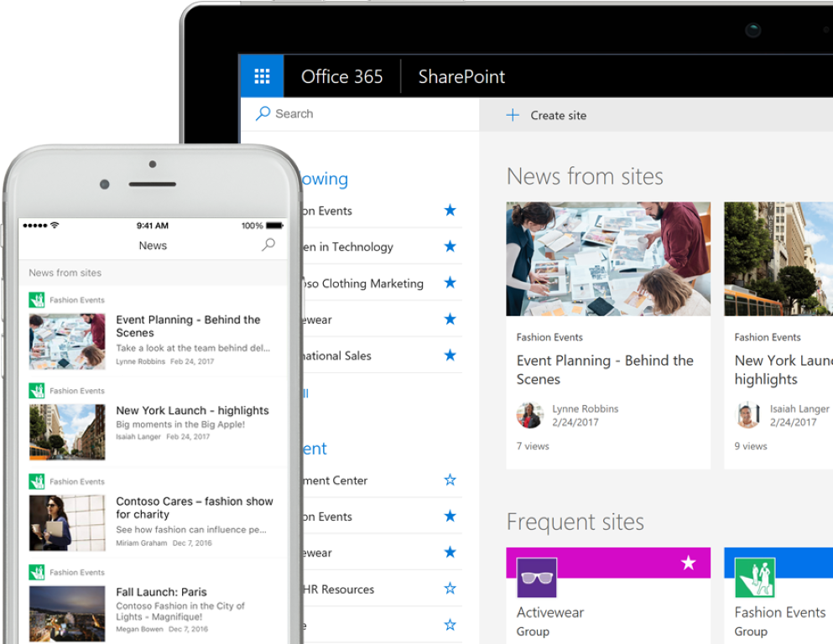
Task: Toggle the star on Activewear frequent site card
Action: [689, 563]
